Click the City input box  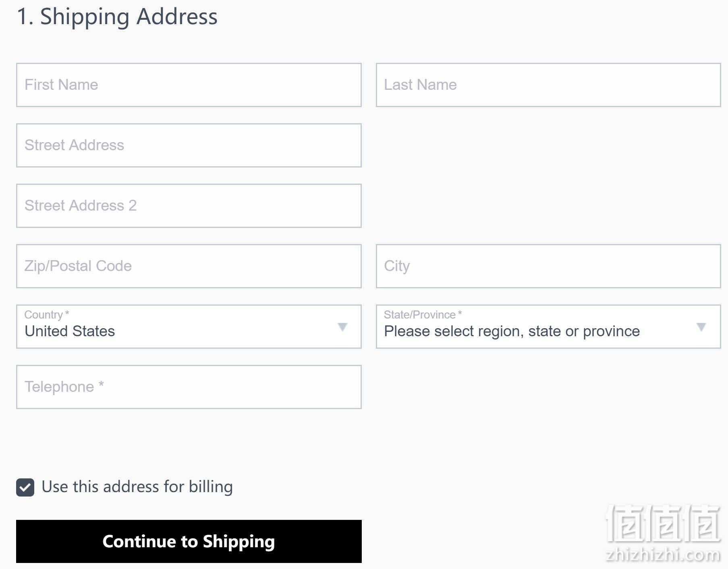(548, 266)
